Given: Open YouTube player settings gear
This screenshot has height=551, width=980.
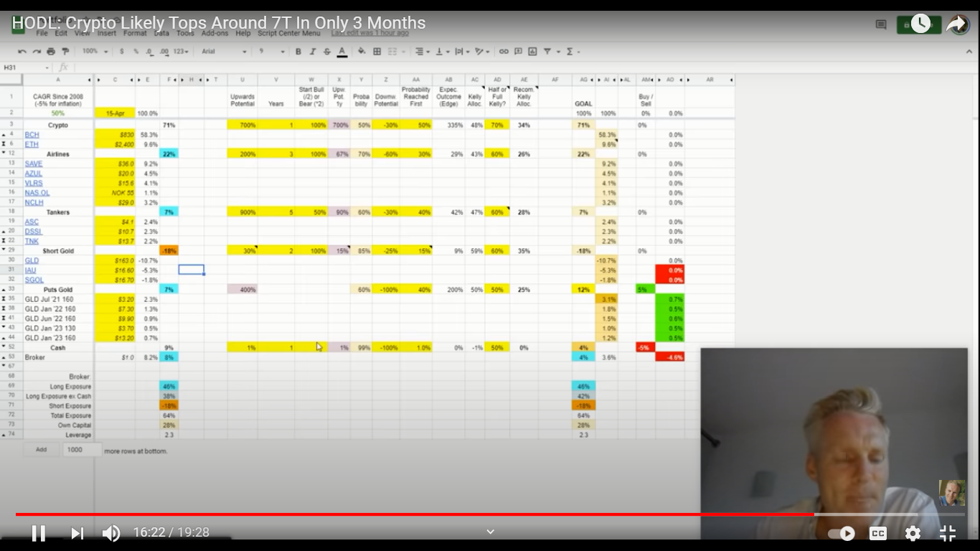Looking at the screenshot, I should pyautogui.click(x=913, y=533).
